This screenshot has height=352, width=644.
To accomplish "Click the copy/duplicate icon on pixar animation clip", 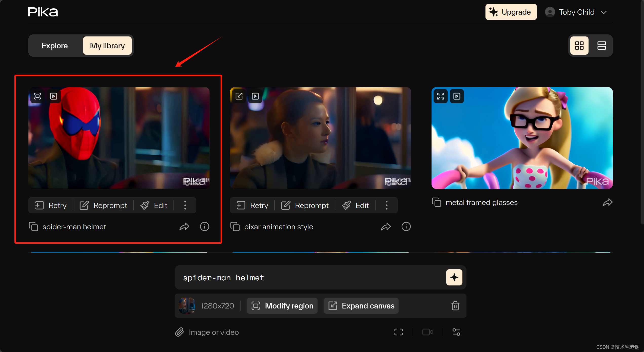I will pyautogui.click(x=235, y=226).
